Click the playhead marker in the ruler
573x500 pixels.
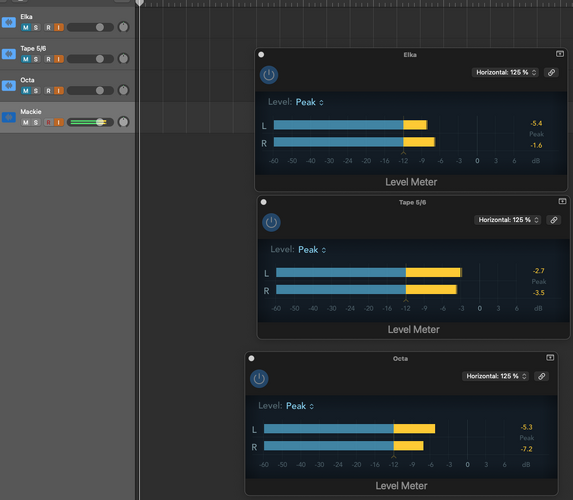click(139, 3)
